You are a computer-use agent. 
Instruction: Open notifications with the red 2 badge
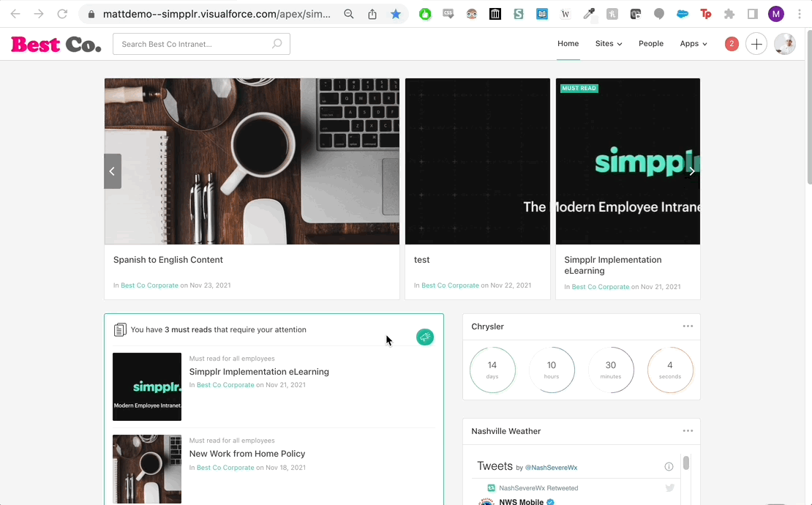[732, 44]
